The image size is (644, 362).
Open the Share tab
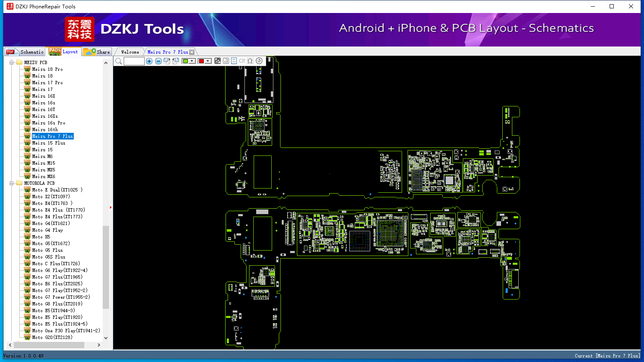click(97, 52)
